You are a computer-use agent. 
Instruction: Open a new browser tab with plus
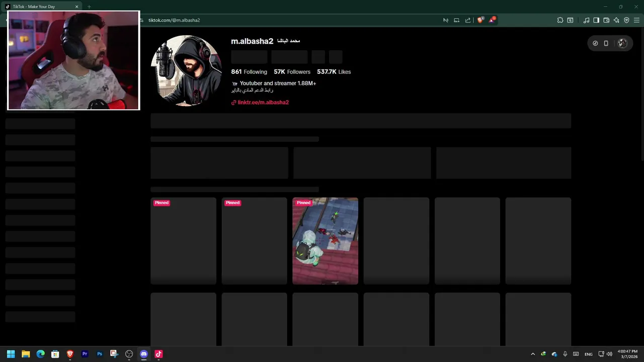click(89, 7)
